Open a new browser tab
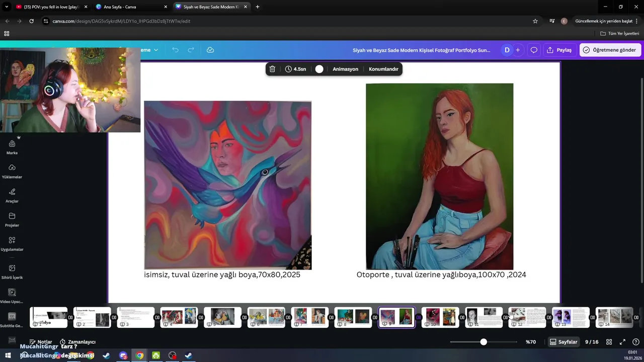 point(258,7)
